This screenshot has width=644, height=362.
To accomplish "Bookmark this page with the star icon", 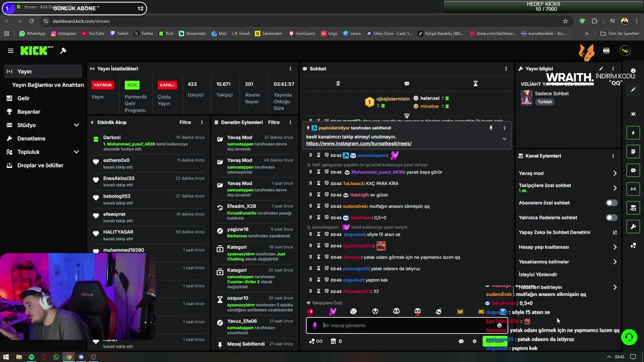I will (x=566, y=21).
